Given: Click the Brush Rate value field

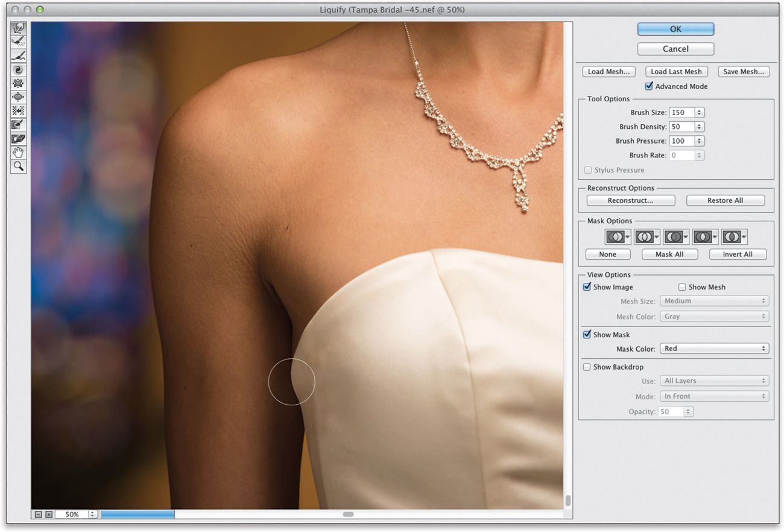Looking at the screenshot, I should click(681, 156).
